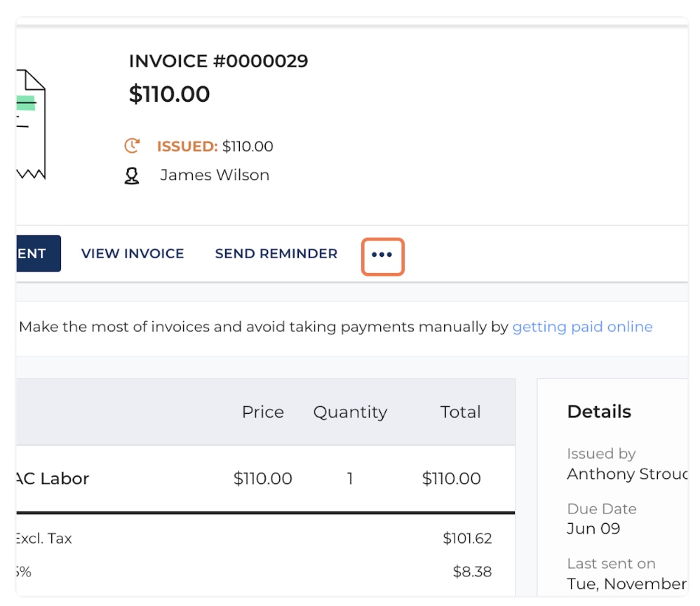Open the getting paid online link

[x=582, y=327]
